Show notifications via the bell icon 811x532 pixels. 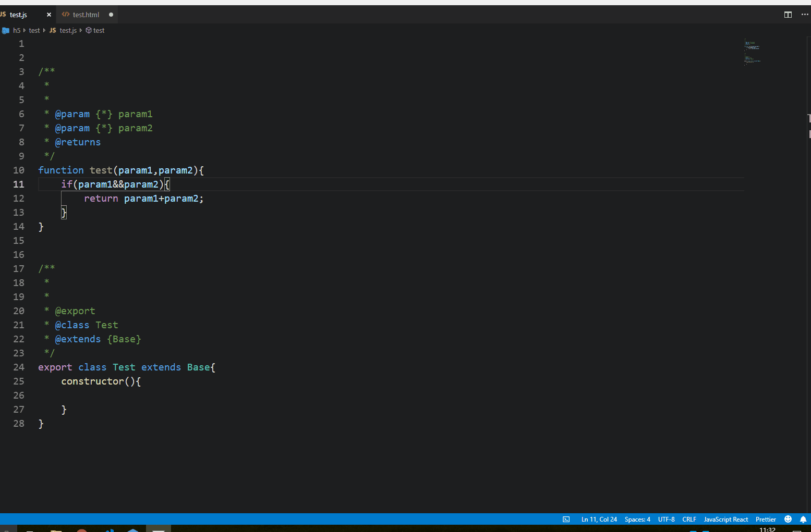pos(803,519)
